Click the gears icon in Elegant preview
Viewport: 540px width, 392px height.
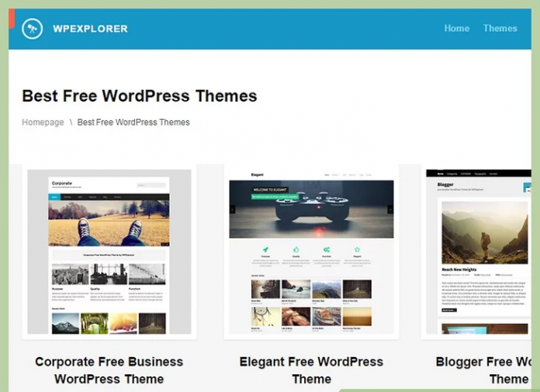(x=327, y=250)
